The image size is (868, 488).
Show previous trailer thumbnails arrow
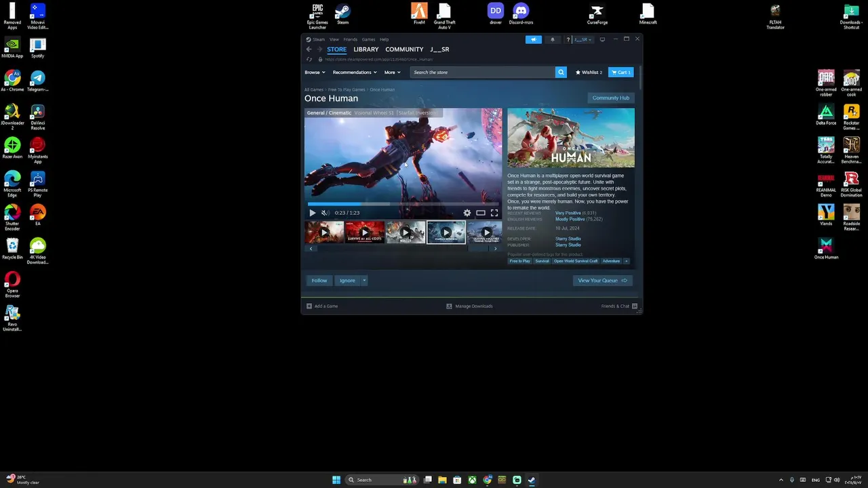coord(311,249)
